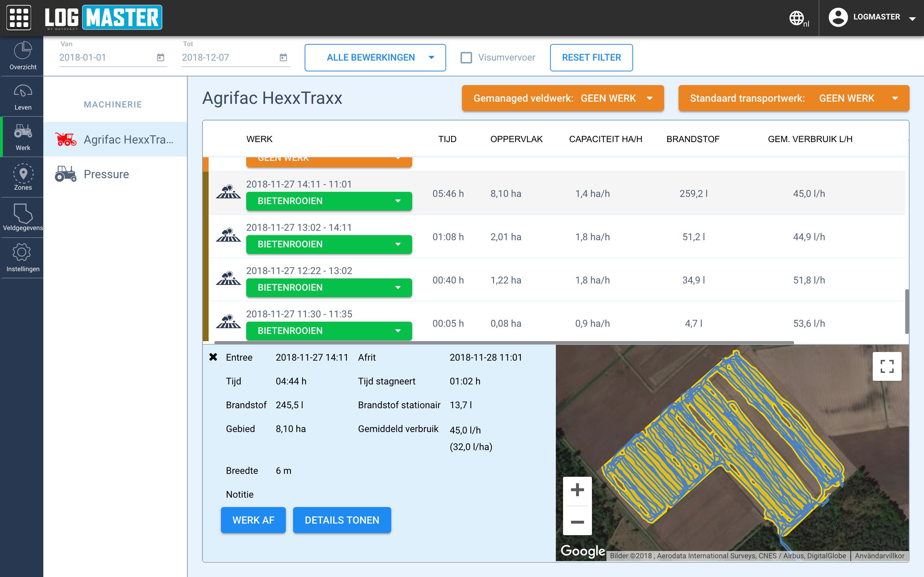Screen dimensions: 924x577
Task: Click fullscreen icon on the map
Action: click(886, 366)
